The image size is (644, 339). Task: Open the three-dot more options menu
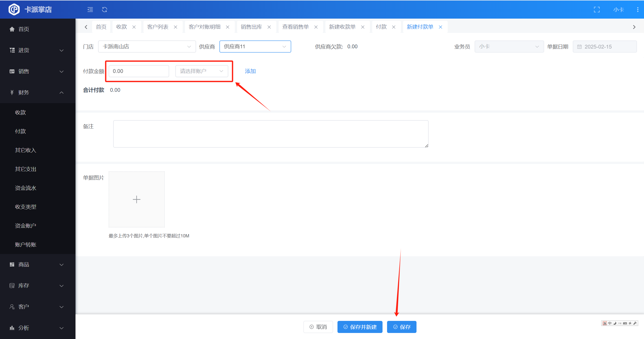coord(637,10)
